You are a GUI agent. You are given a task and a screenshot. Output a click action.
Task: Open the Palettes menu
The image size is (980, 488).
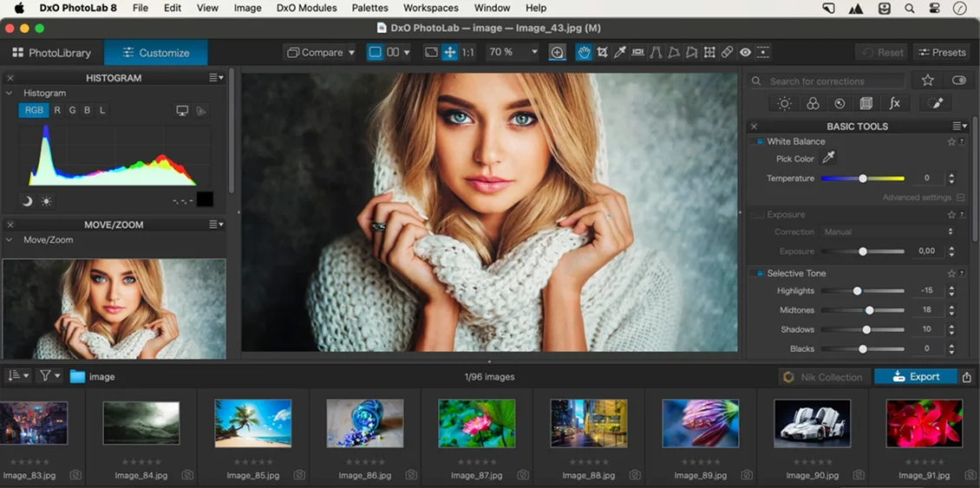click(x=370, y=8)
